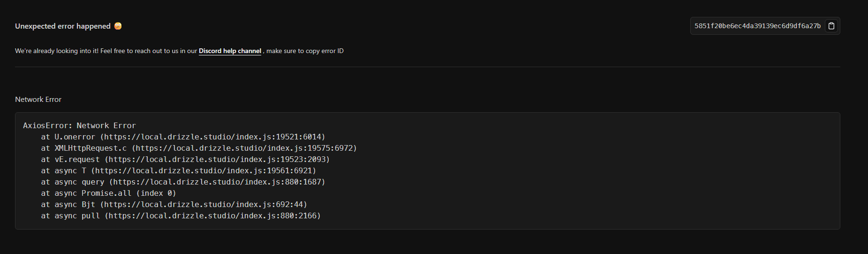Click the AxiosError: Network Error line
Screen dimensions: 868x254
pos(79,126)
